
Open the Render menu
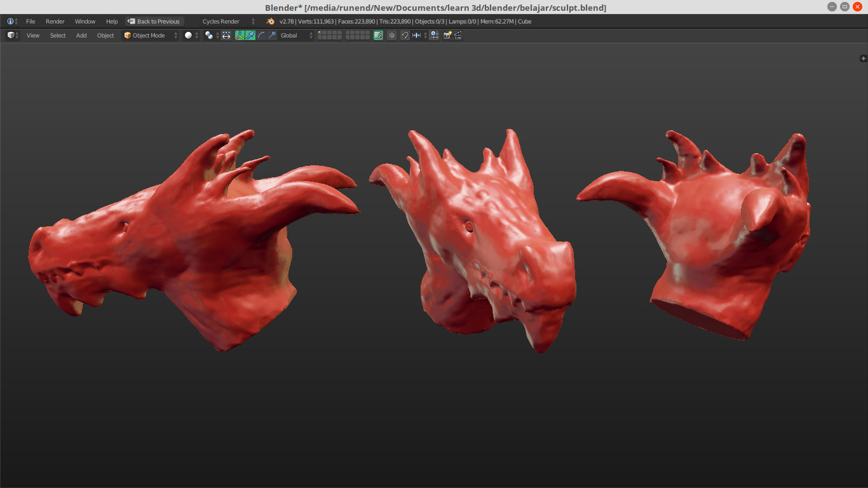pos(55,21)
